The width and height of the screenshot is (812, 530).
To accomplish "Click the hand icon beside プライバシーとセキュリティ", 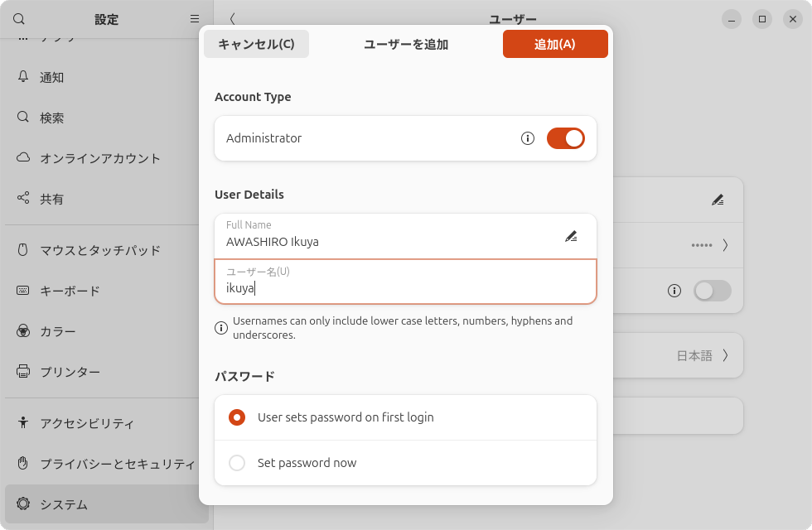I will click(x=23, y=463).
